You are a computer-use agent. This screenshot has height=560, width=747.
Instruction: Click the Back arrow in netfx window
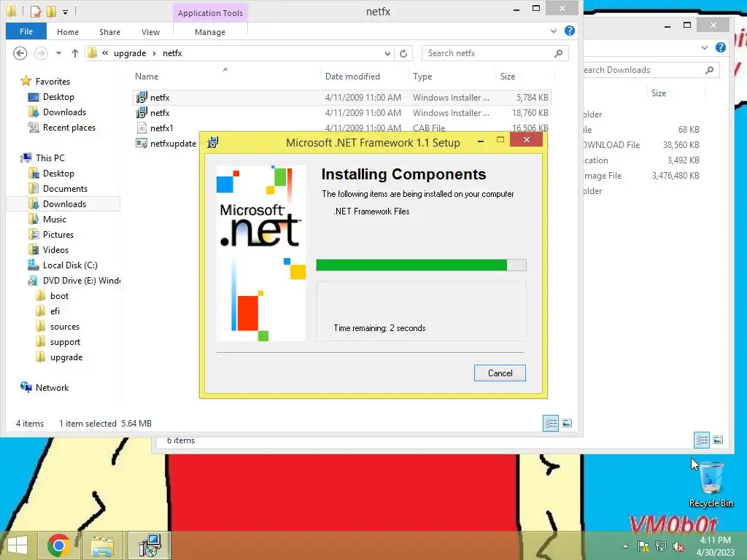point(20,52)
